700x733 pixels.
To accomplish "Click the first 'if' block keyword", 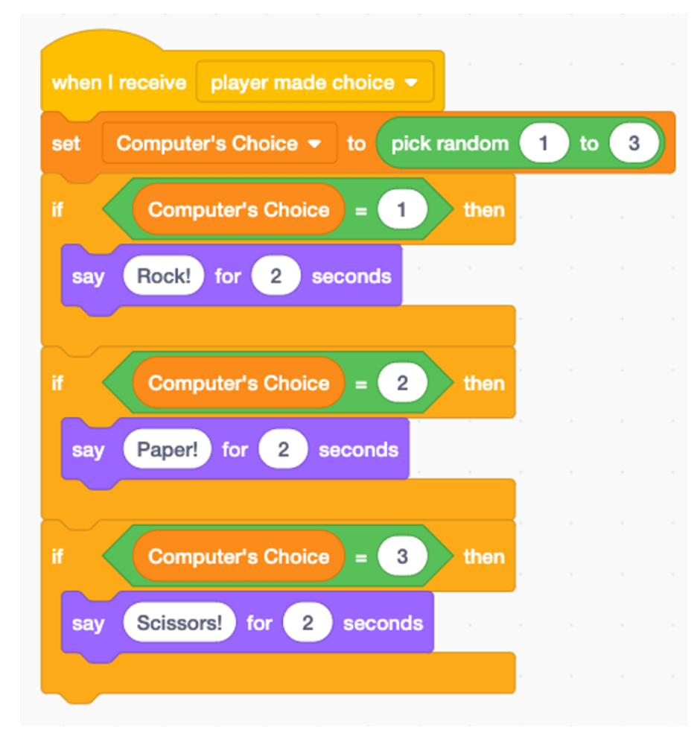I will pos(57,210).
